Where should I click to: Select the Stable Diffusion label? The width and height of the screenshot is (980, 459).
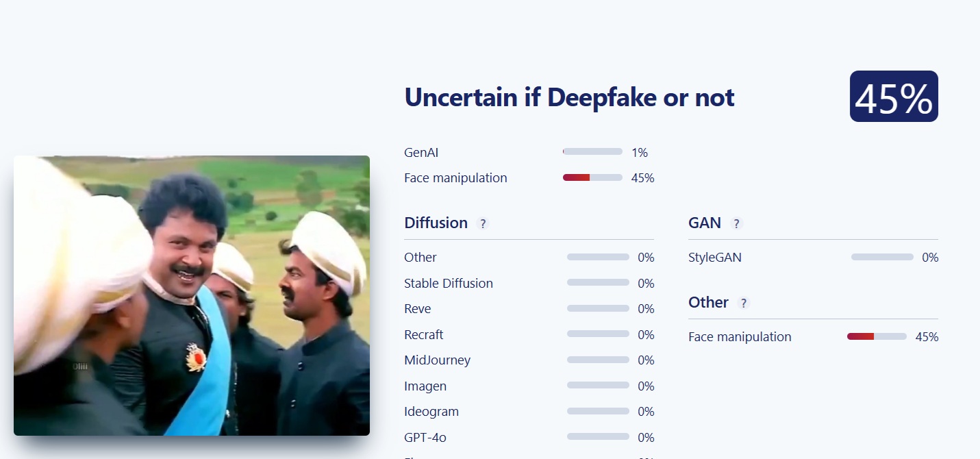[x=449, y=284]
